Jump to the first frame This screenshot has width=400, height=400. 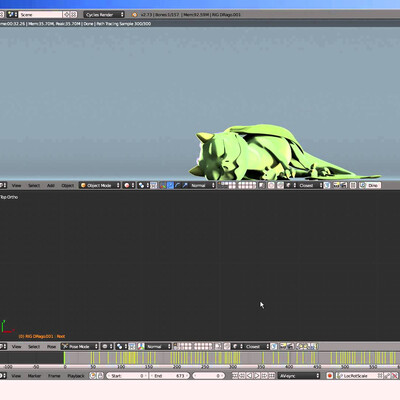(x=235, y=376)
